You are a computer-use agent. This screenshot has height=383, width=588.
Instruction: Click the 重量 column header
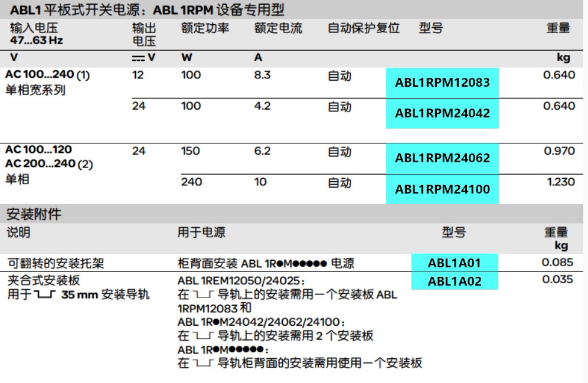tap(560, 28)
